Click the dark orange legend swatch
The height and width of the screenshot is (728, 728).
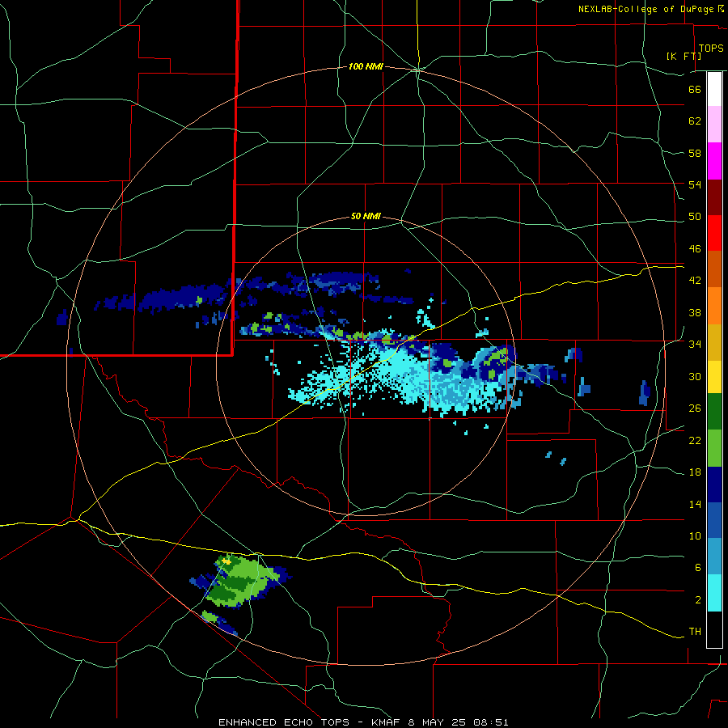point(714,269)
